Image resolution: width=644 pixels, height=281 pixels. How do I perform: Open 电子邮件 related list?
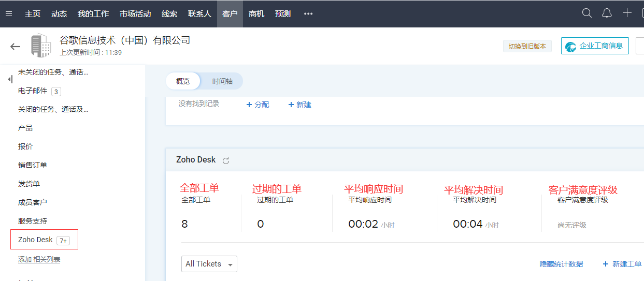pyautogui.click(x=33, y=91)
